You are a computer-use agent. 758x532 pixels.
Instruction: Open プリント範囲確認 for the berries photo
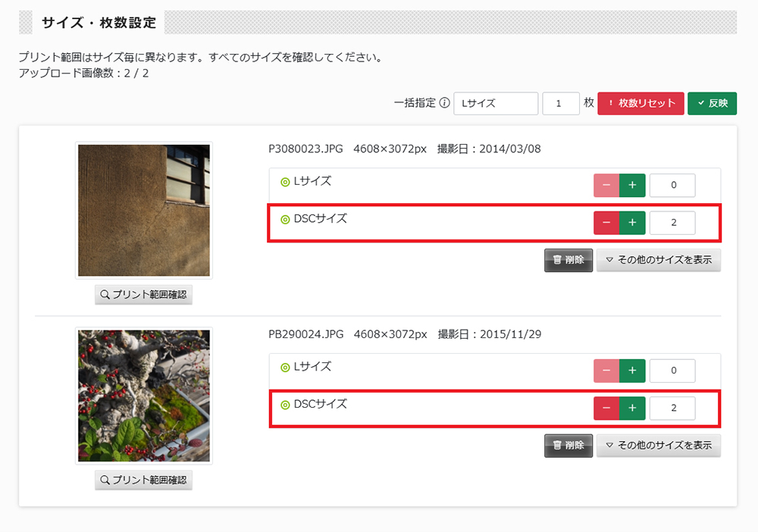(143, 480)
